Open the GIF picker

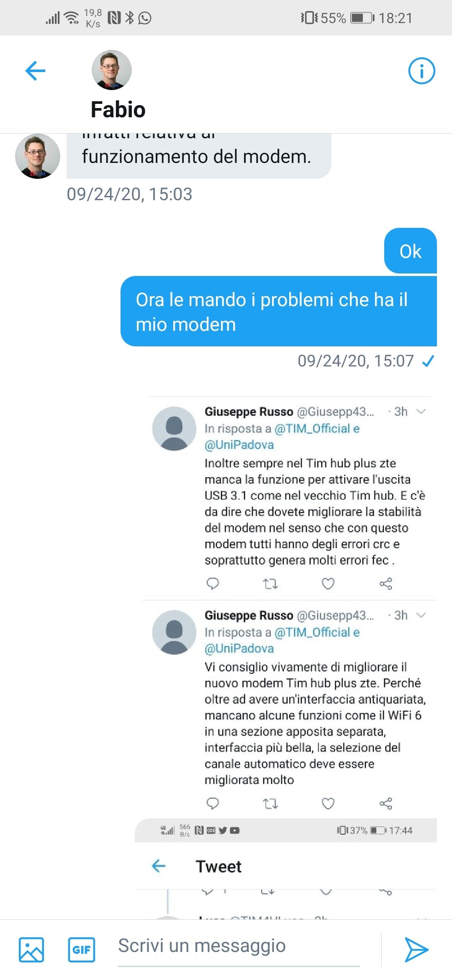coord(82,949)
